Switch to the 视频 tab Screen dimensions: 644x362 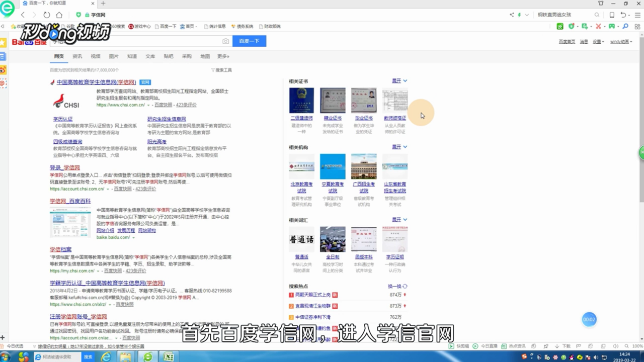coord(96,56)
